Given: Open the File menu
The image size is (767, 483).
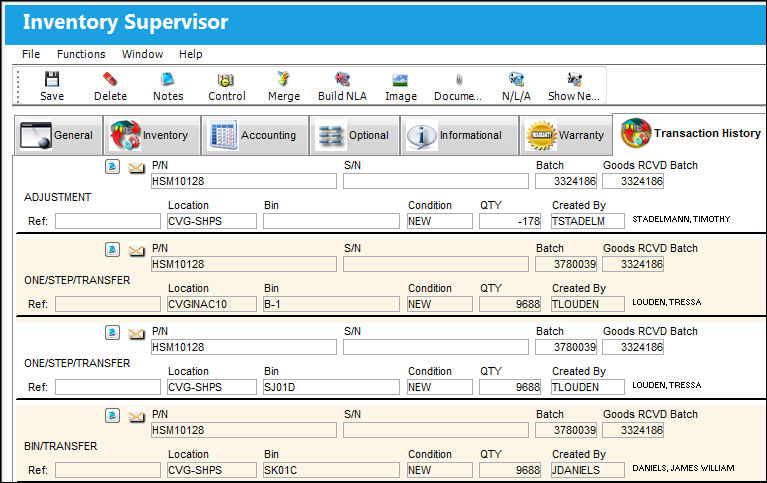Looking at the screenshot, I should [x=31, y=54].
